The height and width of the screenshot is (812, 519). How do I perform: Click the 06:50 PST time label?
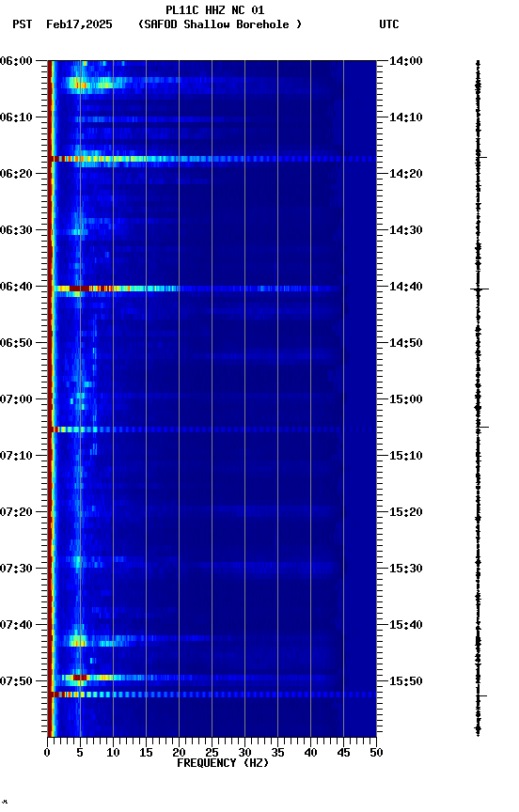click(16, 343)
